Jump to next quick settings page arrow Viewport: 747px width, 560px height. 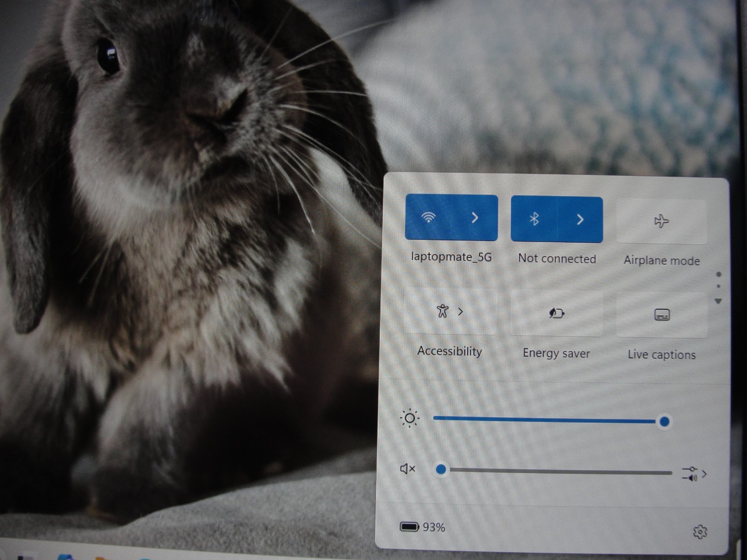(719, 301)
